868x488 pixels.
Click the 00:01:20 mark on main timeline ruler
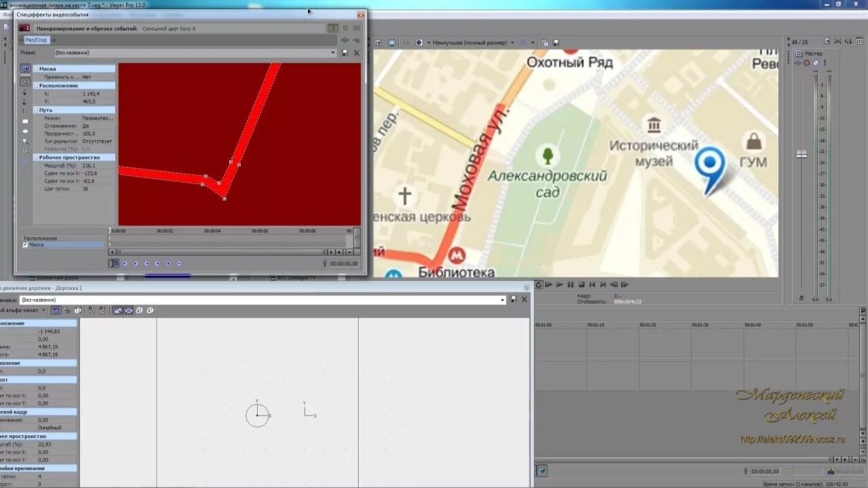pos(647,325)
